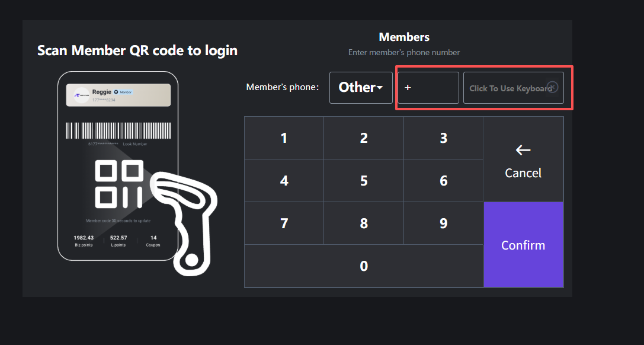This screenshot has width=644, height=345.
Task: Click the "Click To Use Keyboard" field
Action: tap(507, 88)
